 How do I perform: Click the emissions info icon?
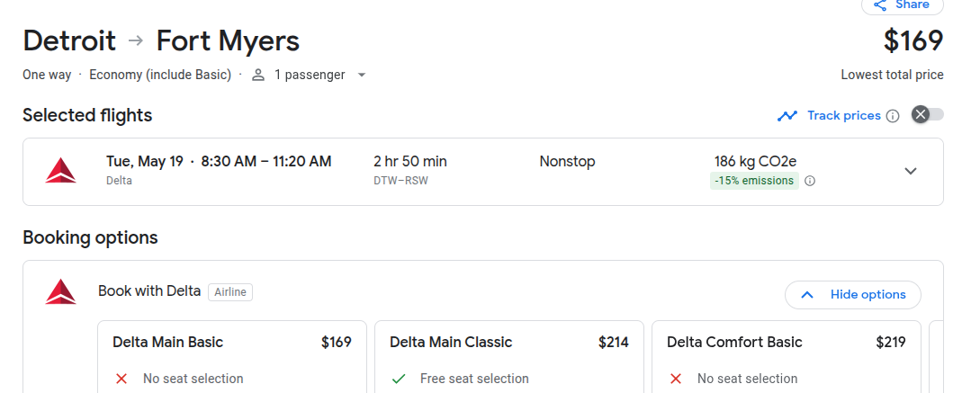click(810, 181)
